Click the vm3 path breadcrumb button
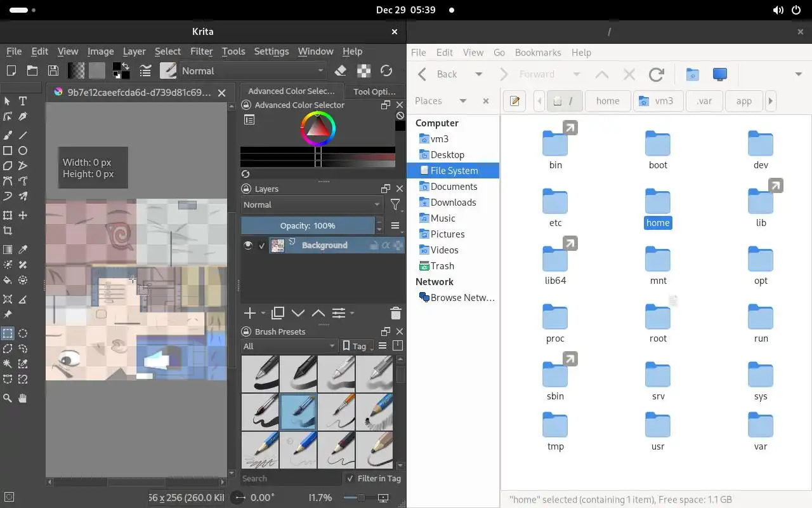This screenshot has width=812, height=508. coord(657,101)
